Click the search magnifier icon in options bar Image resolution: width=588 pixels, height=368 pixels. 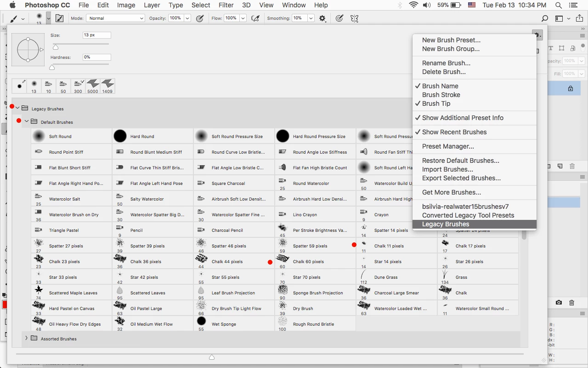pos(545,18)
